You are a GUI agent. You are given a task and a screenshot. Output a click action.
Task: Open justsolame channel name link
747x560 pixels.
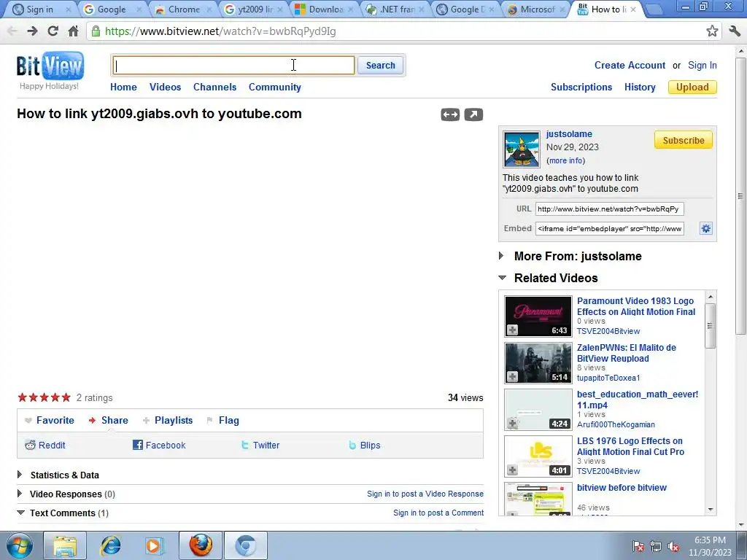point(569,134)
